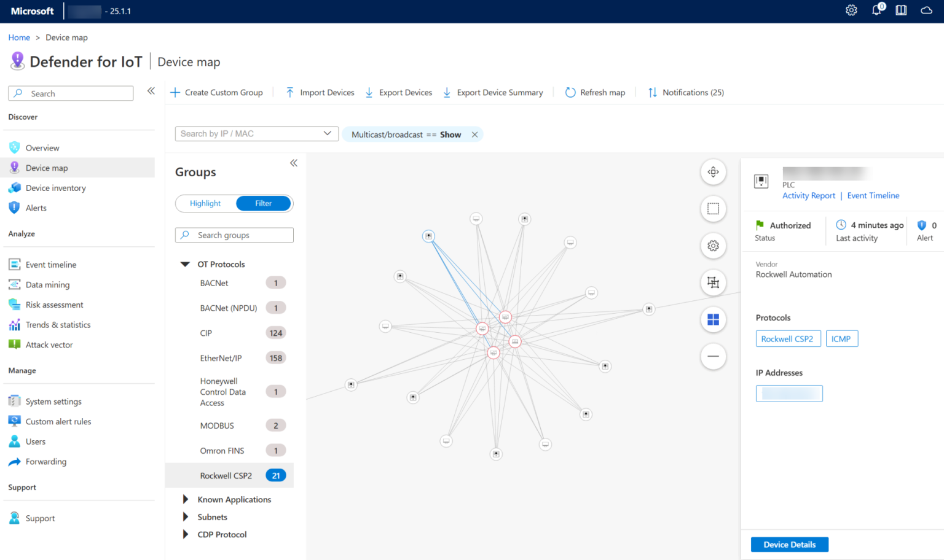Activate the rectangular selection tool on the map

coord(713,209)
